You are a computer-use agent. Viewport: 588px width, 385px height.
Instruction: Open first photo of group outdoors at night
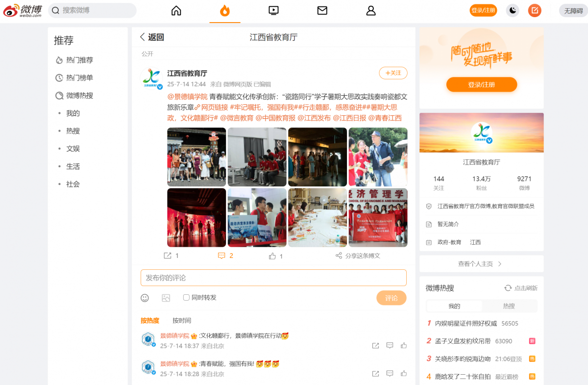[196, 157]
